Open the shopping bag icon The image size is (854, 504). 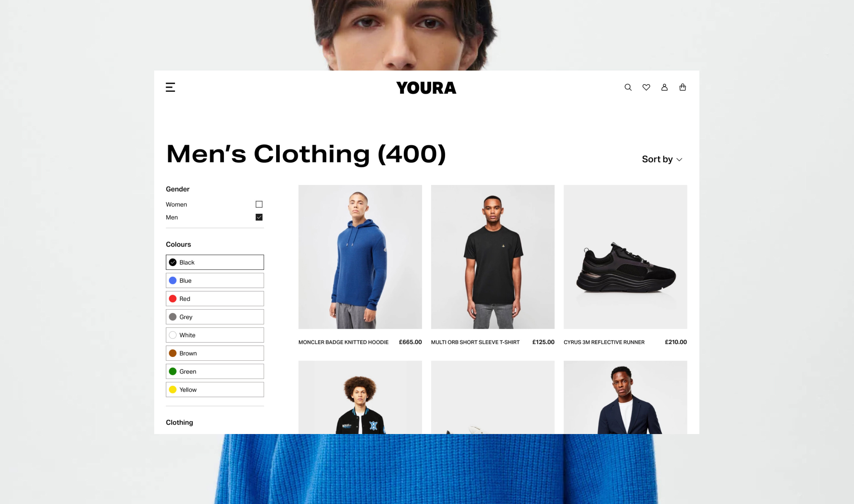[x=682, y=87]
